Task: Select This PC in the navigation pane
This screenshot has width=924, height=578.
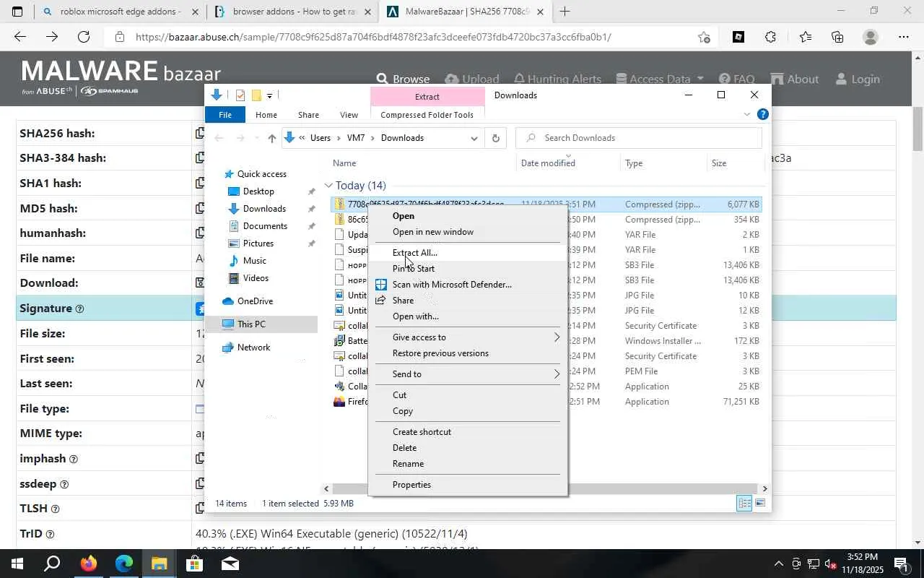Action: pyautogui.click(x=251, y=324)
